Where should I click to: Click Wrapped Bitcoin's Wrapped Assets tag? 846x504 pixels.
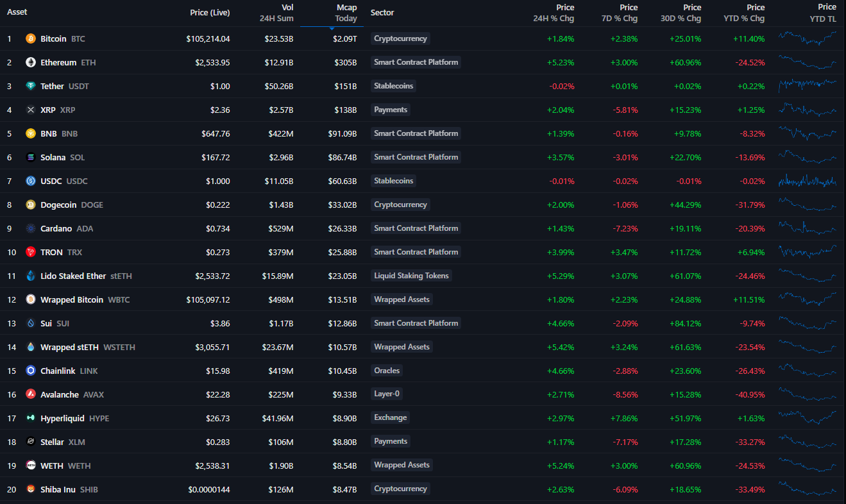coord(402,299)
